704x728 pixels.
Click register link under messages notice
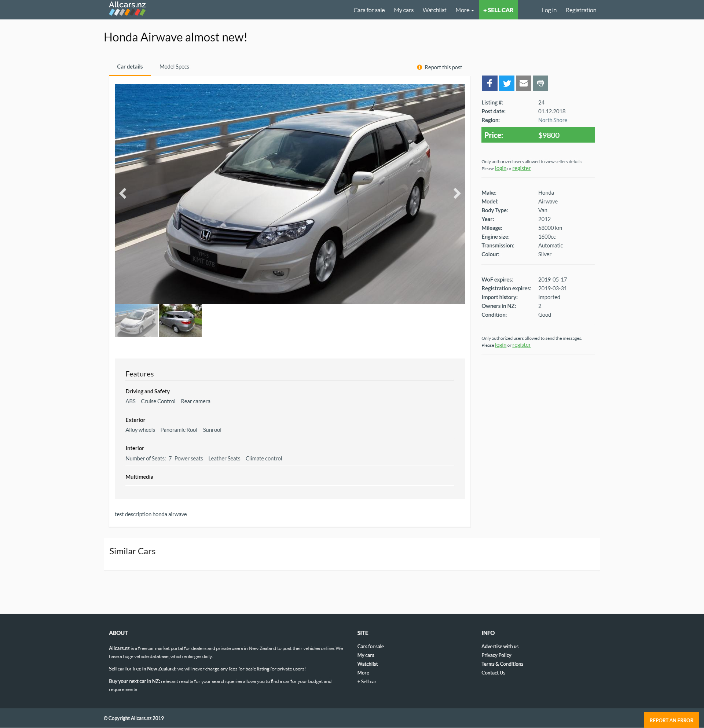[521, 345]
